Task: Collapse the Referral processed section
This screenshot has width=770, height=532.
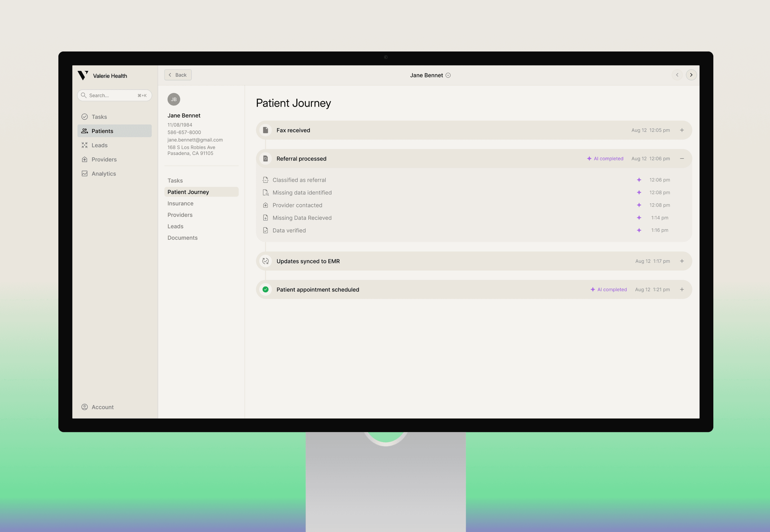Action: [x=682, y=159]
